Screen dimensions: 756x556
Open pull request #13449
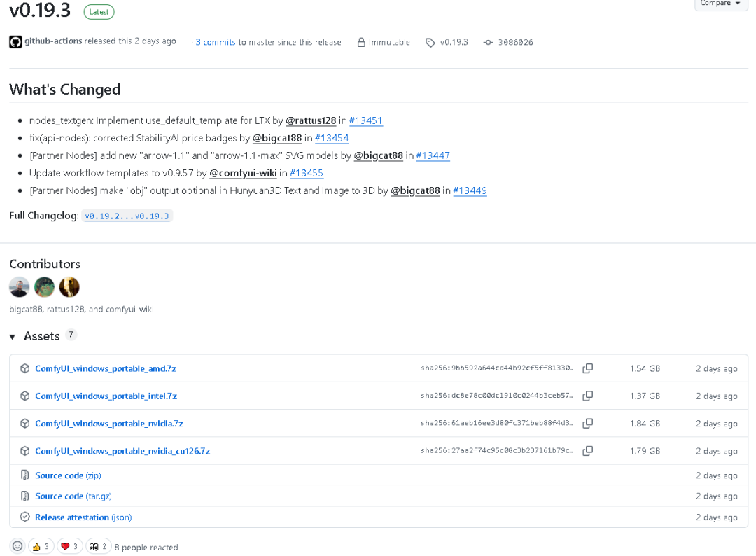tap(470, 190)
